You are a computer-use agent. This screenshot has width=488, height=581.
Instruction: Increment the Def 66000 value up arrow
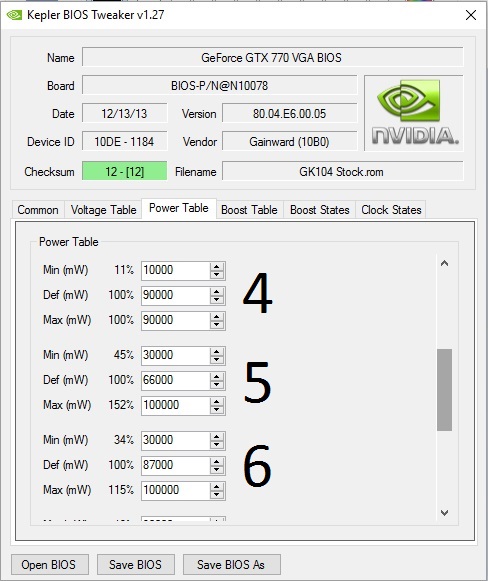(x=217, y=376)
